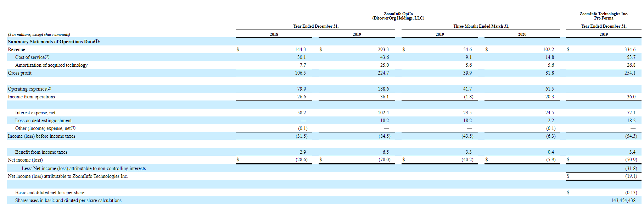Click operating expenses value 188.6
Viewport: 644px width, 207px height.
click(x=383, y=89)
